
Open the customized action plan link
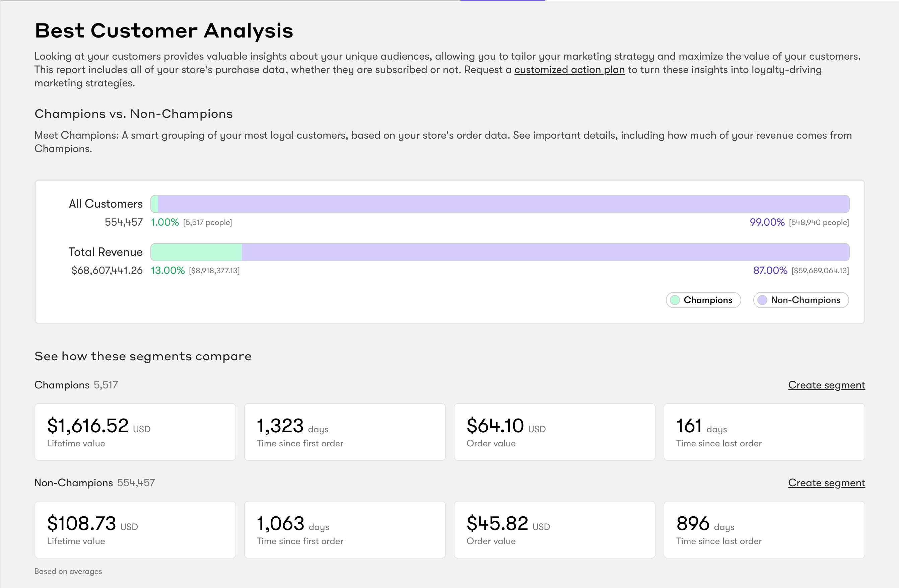[569, 70]
